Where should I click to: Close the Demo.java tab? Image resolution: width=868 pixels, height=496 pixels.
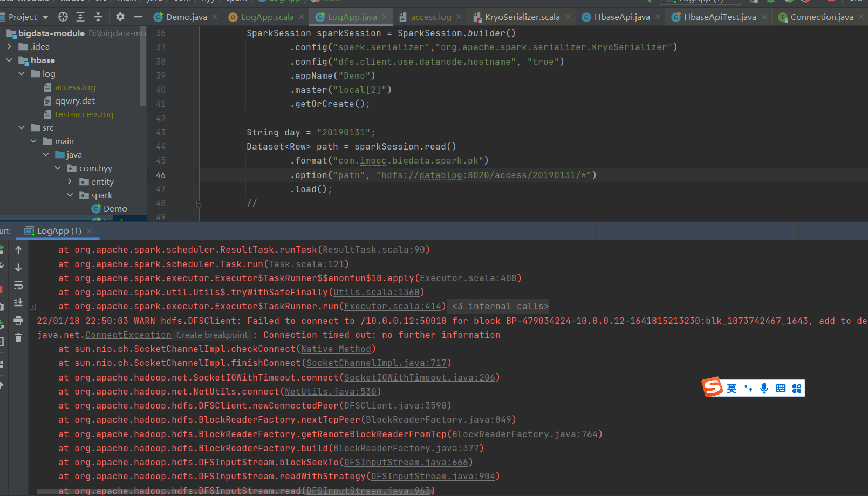click(x=215, y=17)
